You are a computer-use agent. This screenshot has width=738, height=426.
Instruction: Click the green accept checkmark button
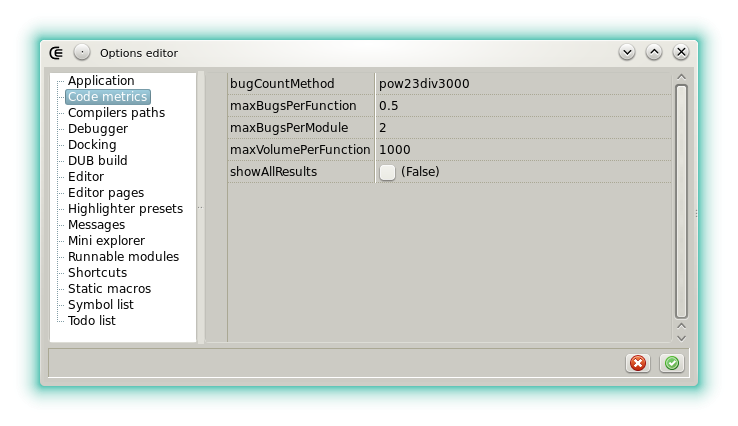(x=672, y=363)
